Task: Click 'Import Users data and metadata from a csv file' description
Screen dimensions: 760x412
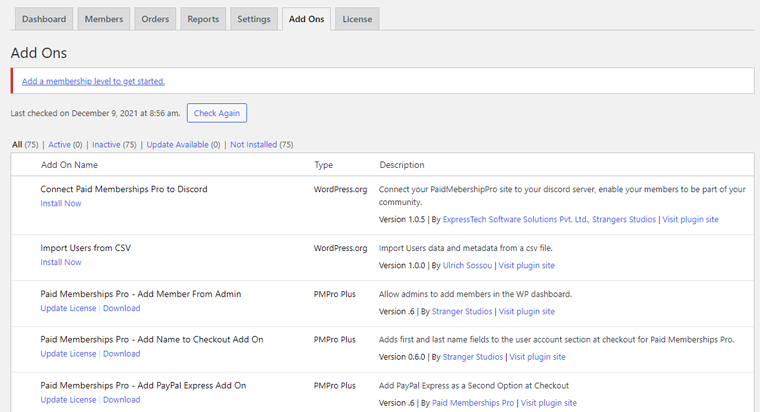Action: [x=466, y=248]
